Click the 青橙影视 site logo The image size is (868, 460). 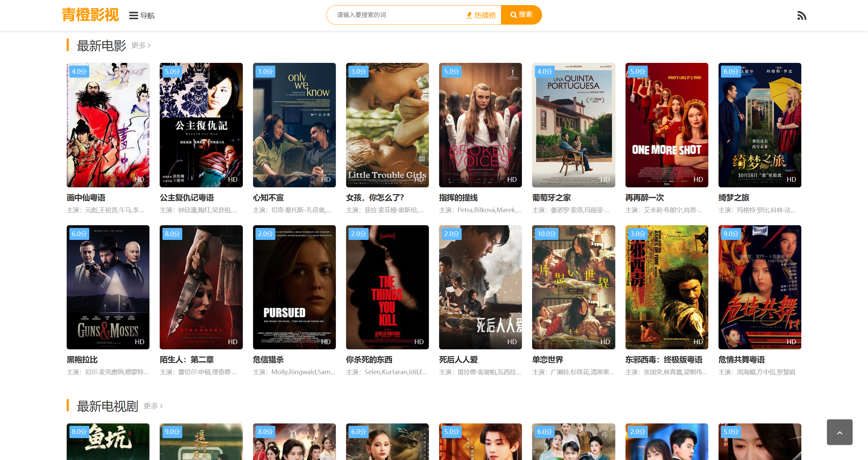click(90, 15)
